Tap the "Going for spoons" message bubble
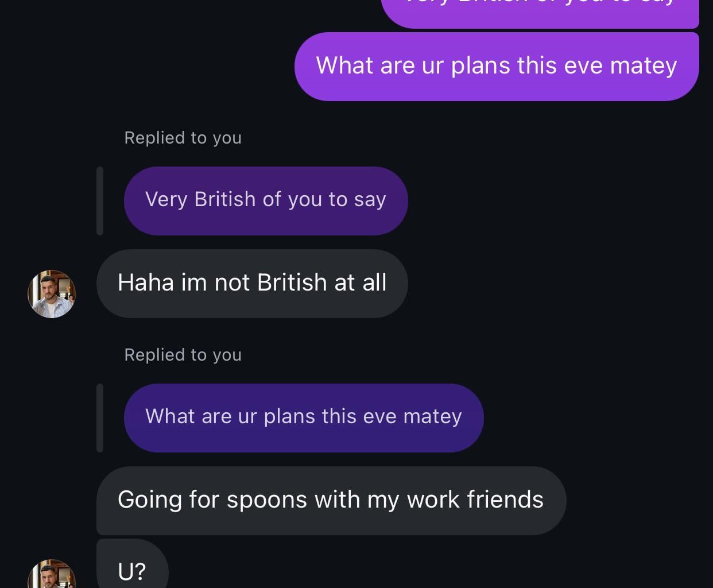The width and height of the screenshot is (713, 588). (330, 500)
